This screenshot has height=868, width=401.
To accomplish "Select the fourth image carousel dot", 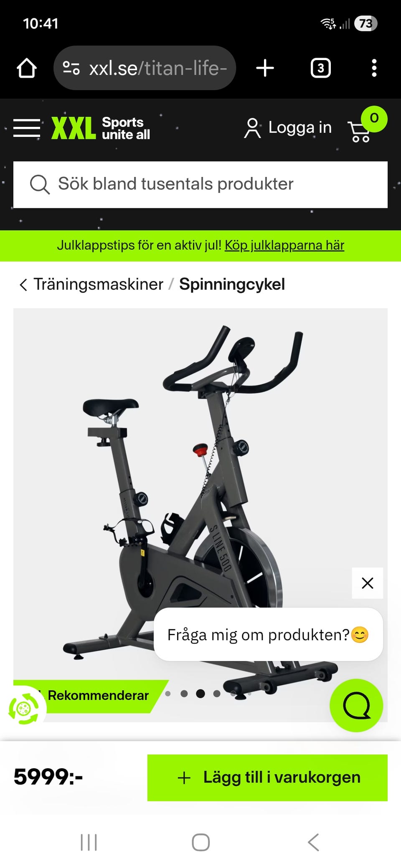I will point(217,694).
